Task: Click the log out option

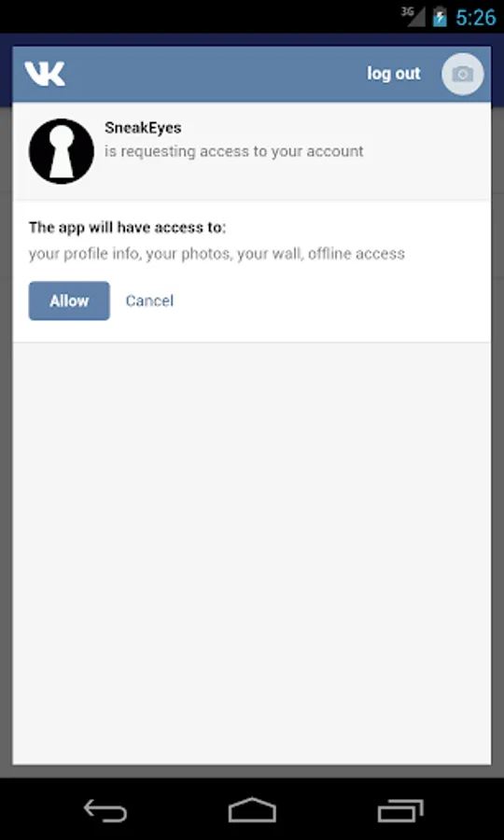Action: click(394, 74)
